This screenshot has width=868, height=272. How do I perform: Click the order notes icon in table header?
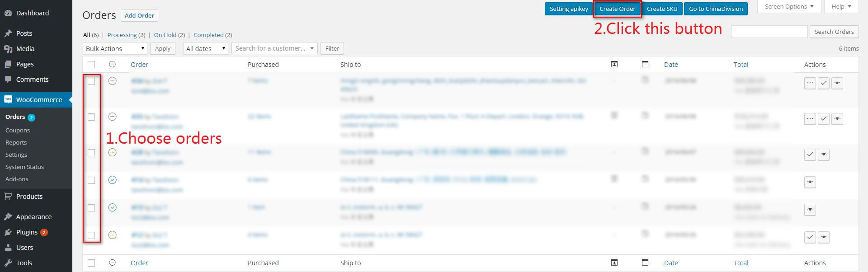645,65
